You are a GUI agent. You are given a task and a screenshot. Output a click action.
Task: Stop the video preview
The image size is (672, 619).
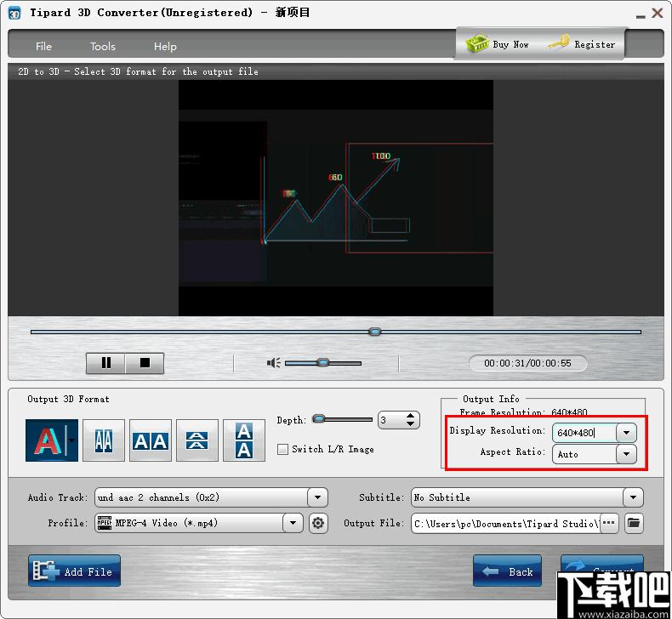(145, 363)
